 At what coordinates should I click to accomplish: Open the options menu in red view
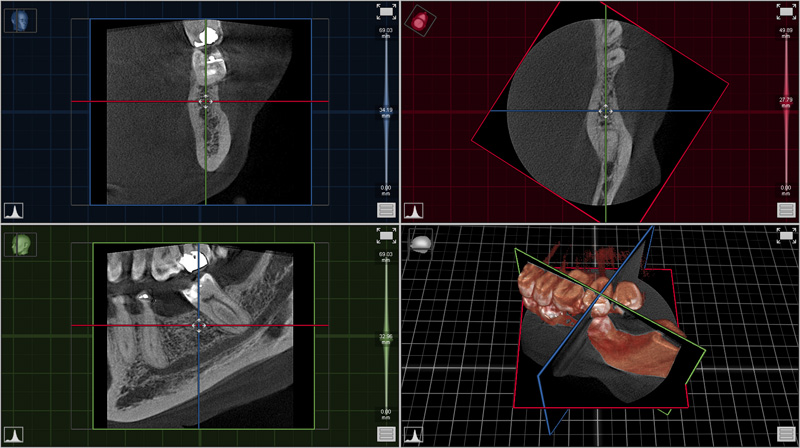click(786, 210)
